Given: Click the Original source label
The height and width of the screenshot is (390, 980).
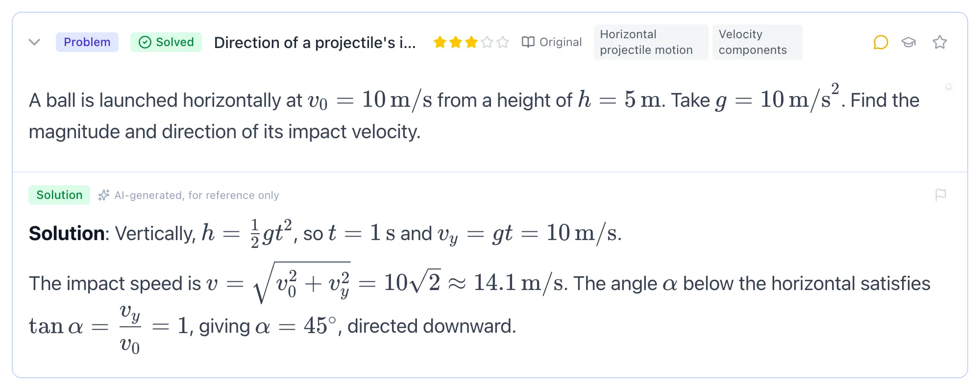Looking at the screenshot, I should coord(561,42).
